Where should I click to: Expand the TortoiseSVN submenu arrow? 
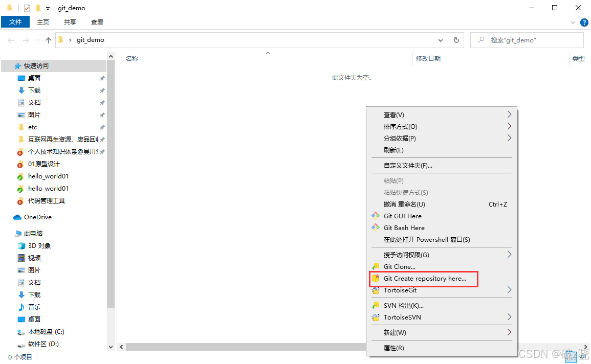click(509, 317)
